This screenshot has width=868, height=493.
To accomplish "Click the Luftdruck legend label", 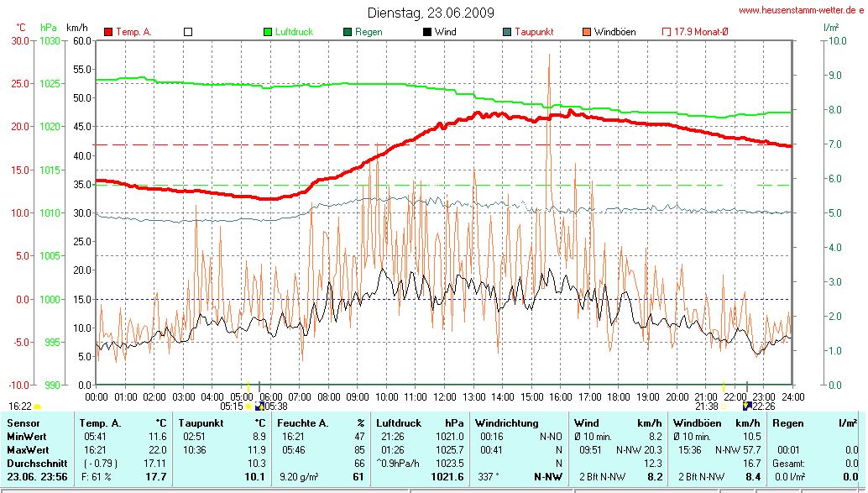I will point(294,32).
